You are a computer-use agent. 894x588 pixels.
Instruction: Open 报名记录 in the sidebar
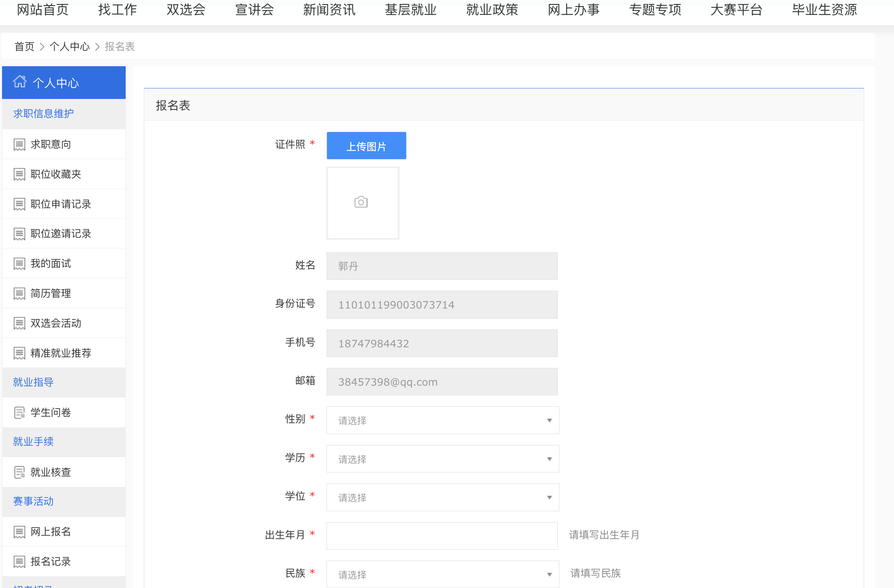point(51,561)
